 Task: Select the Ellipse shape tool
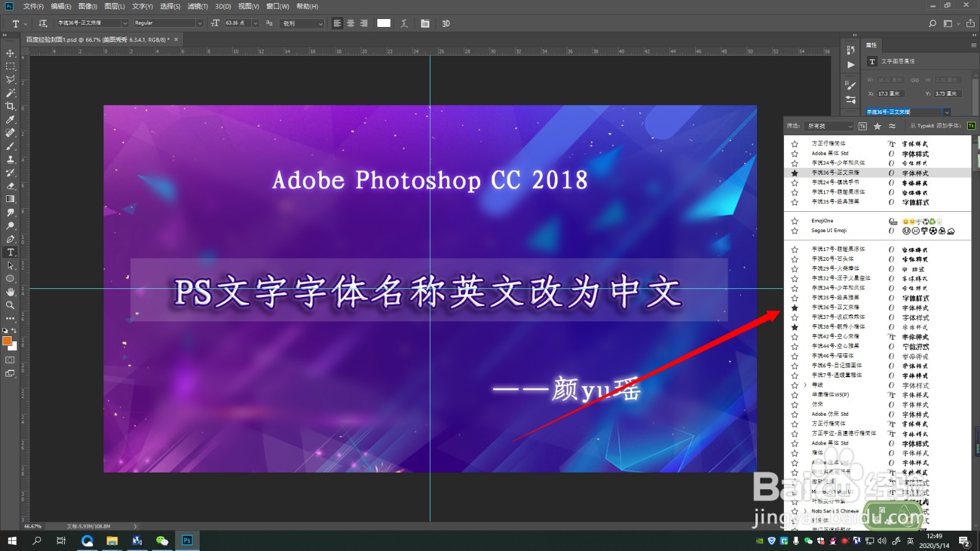[x=10, y=279]
